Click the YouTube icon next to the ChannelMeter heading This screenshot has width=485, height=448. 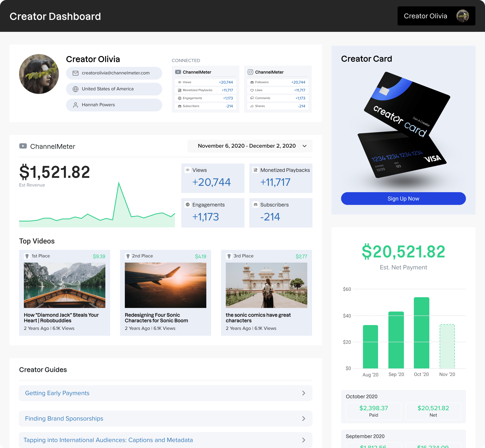pos(23,146)
